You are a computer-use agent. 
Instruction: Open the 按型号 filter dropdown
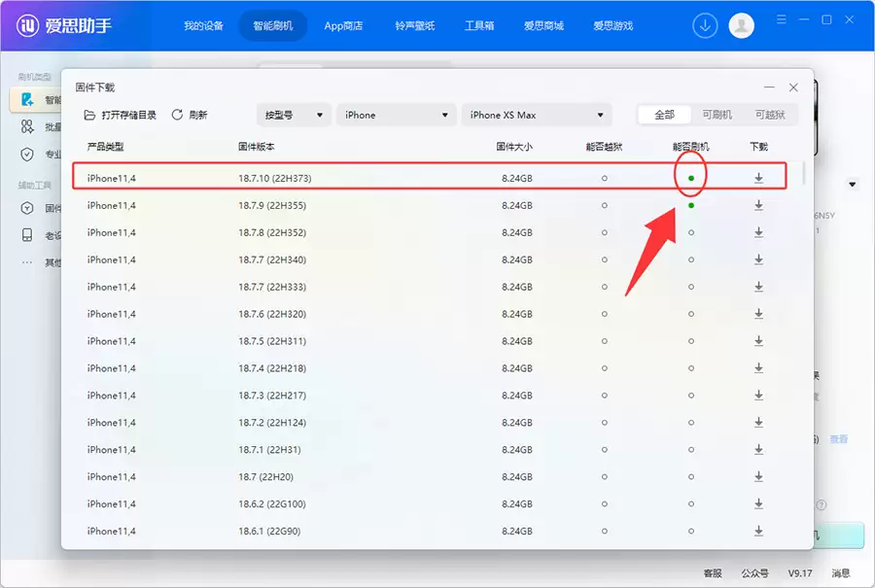pyautogui.click(x=294, y=115)
